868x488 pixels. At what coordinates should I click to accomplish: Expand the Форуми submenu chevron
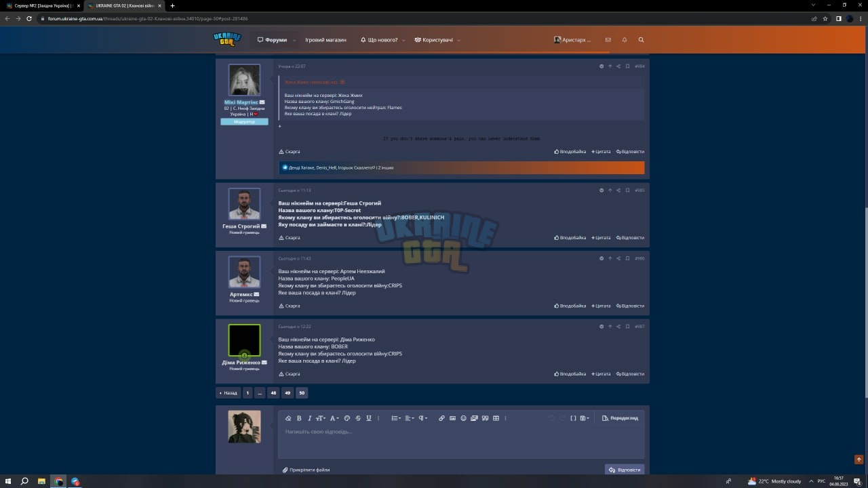(294, 40)
